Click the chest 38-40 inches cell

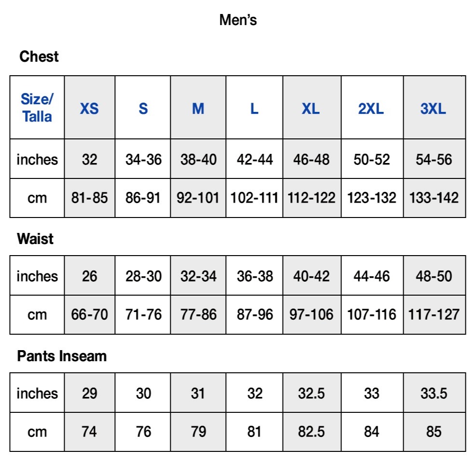coord(198,159)
